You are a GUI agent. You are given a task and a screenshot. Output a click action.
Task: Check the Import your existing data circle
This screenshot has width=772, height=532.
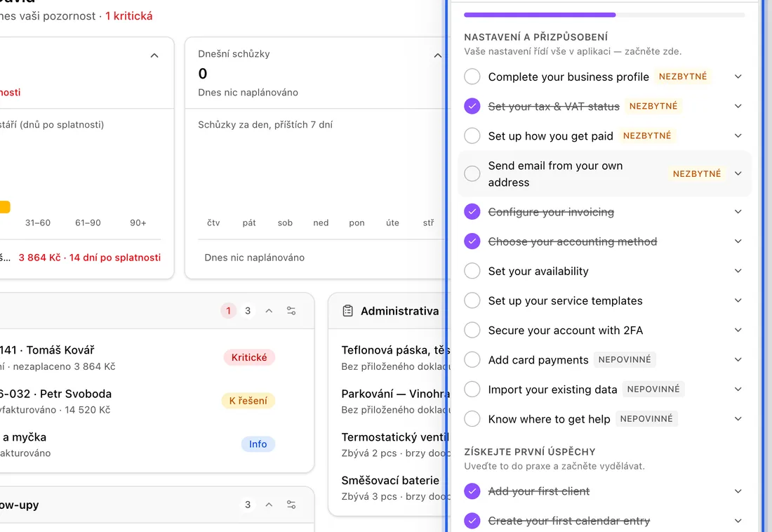point(472,389)
